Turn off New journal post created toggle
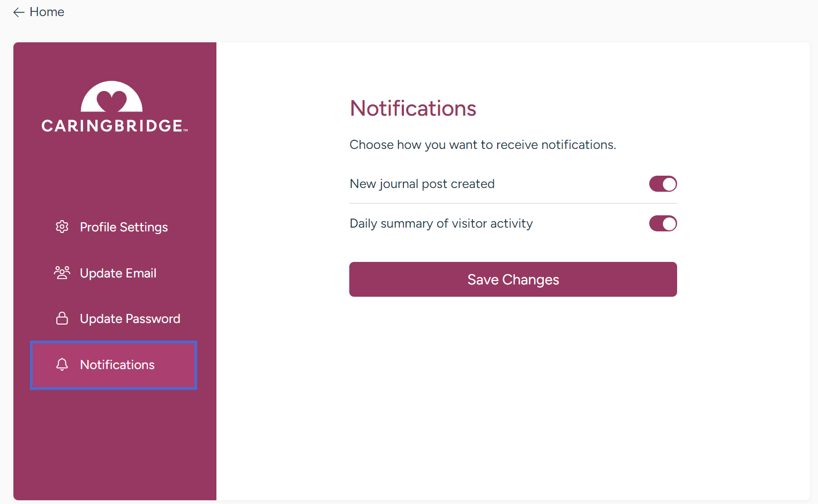This screenshot has width=818, height=504. click(663, 184)
